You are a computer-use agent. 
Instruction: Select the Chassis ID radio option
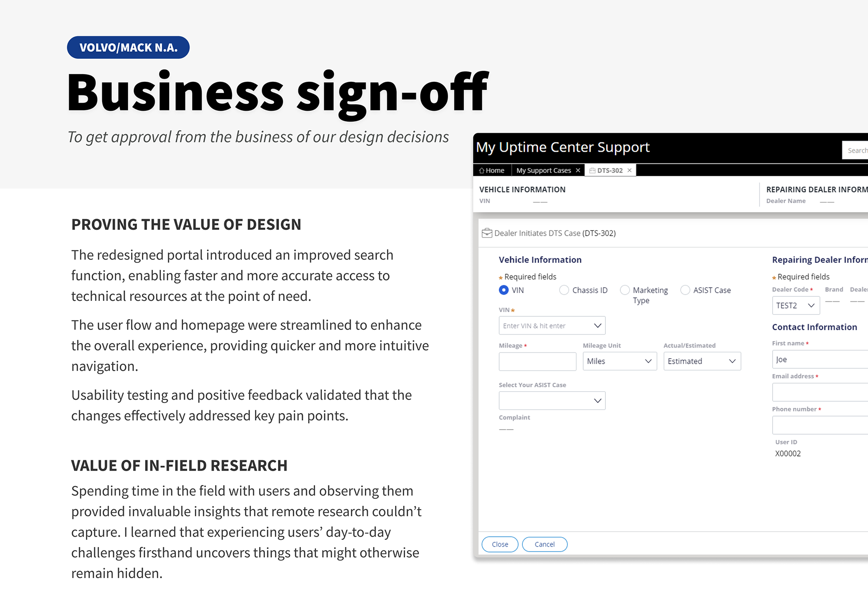(564, 290)
